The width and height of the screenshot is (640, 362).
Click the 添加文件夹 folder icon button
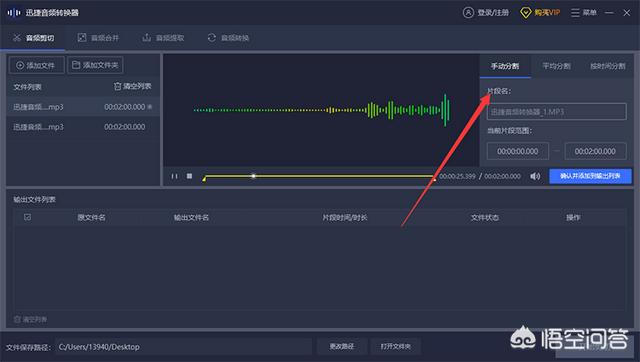point(95,65)
